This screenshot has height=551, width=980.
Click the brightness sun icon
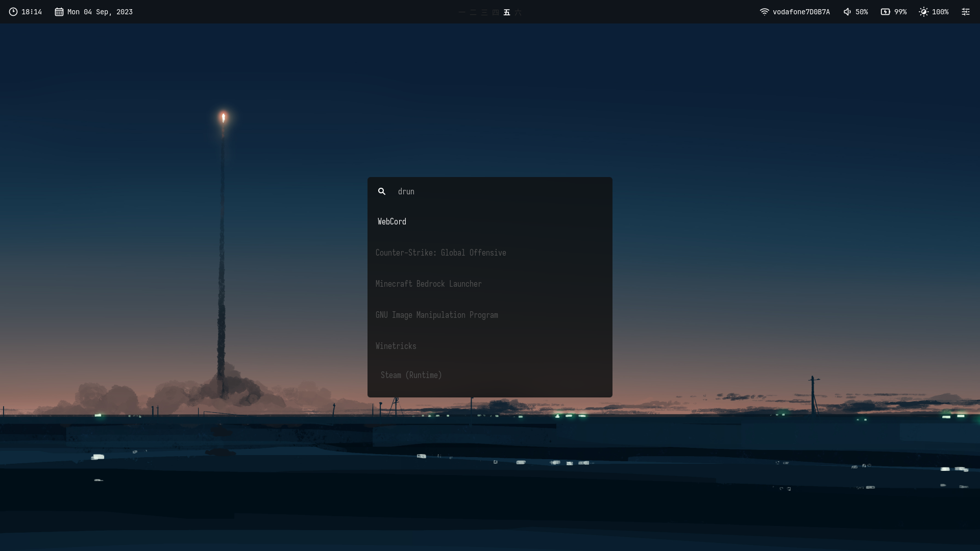pos(924,12)
